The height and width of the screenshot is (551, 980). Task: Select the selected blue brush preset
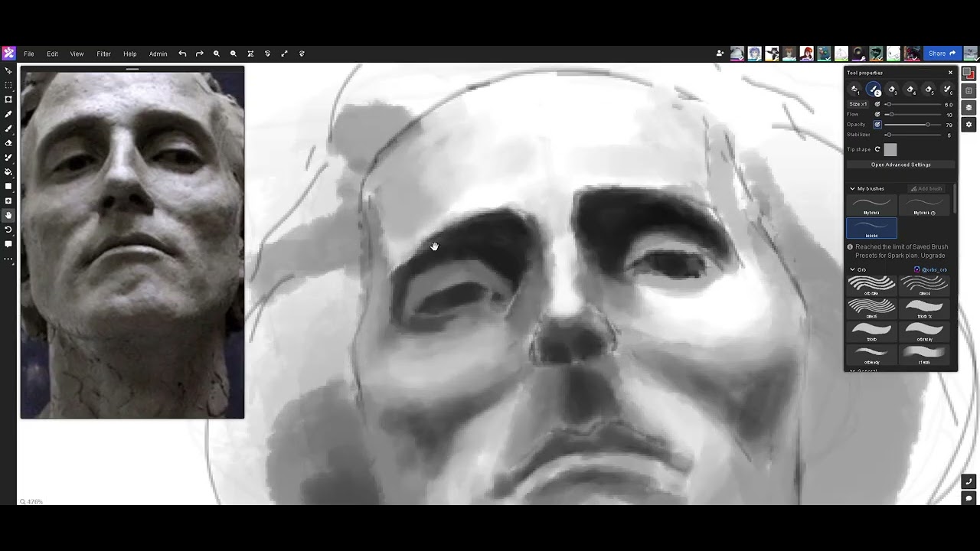tap(871, 228)
